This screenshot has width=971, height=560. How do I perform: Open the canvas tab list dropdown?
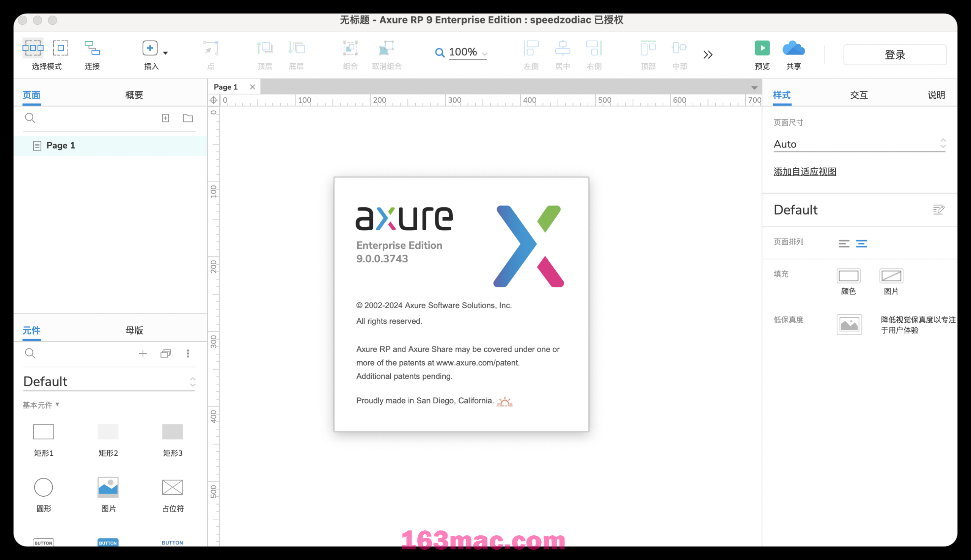[754, 88]
